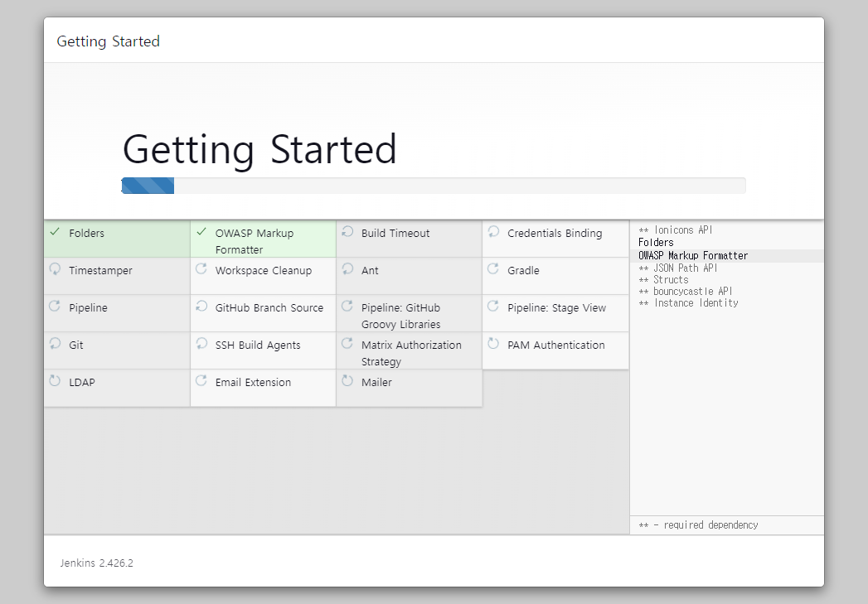This screenshot has width=868, height=604.
Task: Click the Jenkins 2.426.2 version text
Action: (x=97, y=563)
